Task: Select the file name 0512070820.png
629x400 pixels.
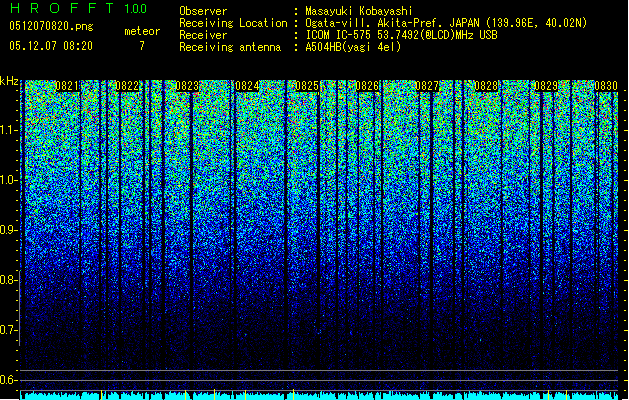Action: [x=51, y=26]
